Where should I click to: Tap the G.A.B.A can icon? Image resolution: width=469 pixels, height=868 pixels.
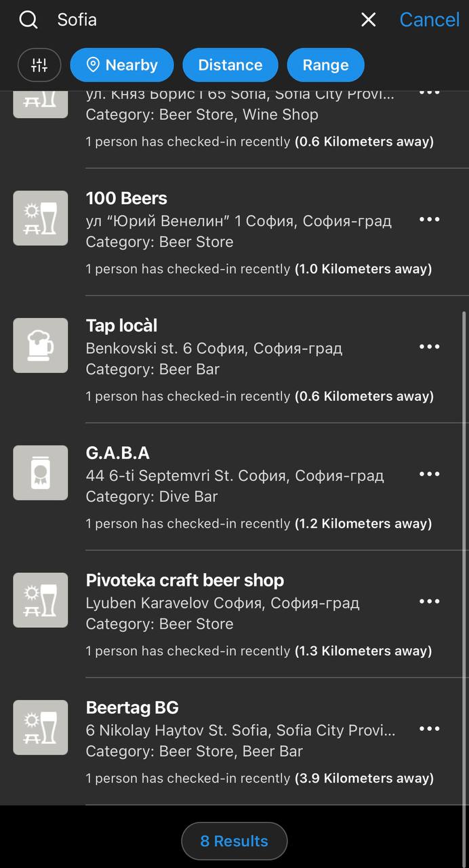pyautogui.click(x=41, y=473)
